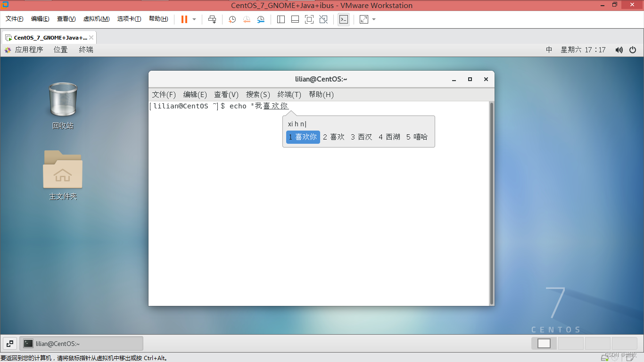Expand the stretch display dropdown arrow
Image resolution: width=644 pixels, height=362 pixels.
pos(374,19)
